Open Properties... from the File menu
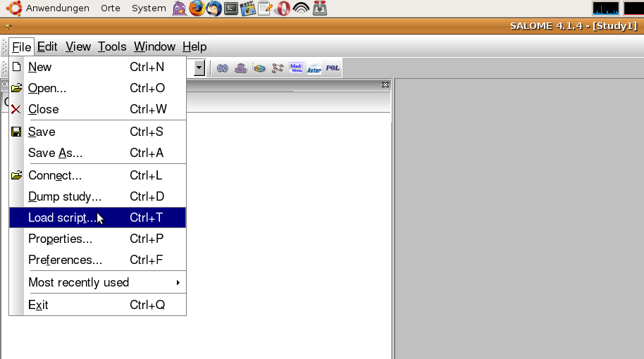 (x=98, y=239)
